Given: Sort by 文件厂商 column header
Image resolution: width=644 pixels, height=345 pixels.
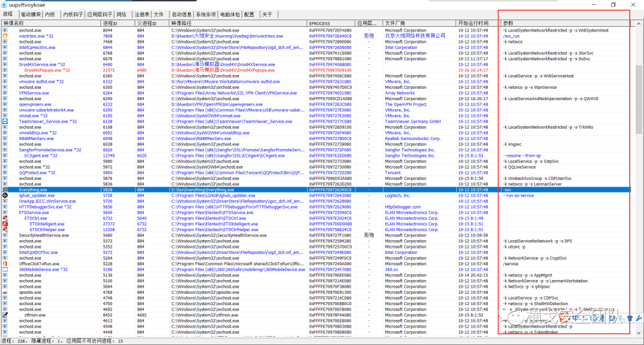Looking at the screenshot, I should [x=419, y=23].
